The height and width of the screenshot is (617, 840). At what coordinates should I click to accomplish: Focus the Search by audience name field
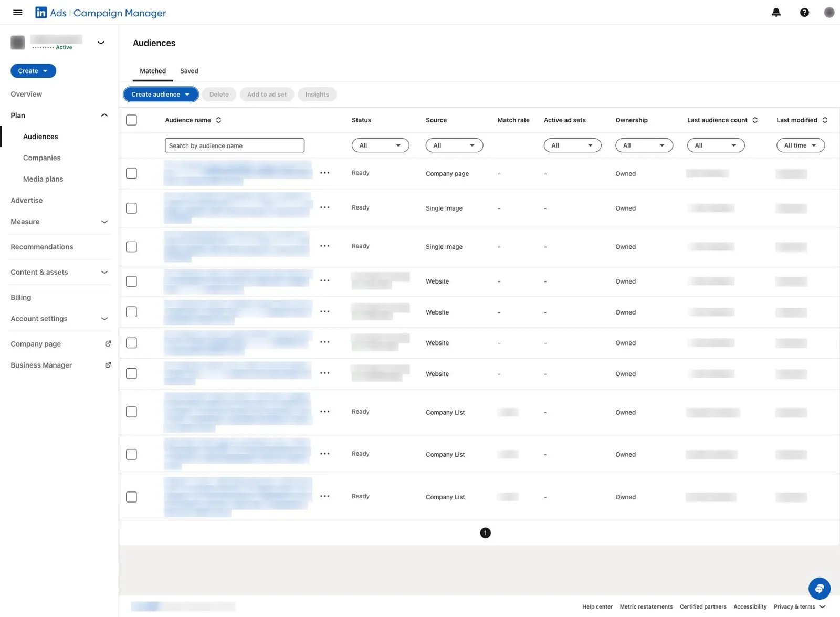(x=235, y=145)
